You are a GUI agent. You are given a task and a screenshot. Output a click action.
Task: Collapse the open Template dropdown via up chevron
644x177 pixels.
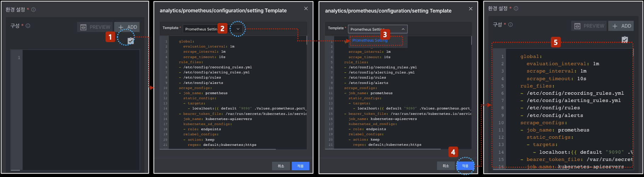click(403, 29)
